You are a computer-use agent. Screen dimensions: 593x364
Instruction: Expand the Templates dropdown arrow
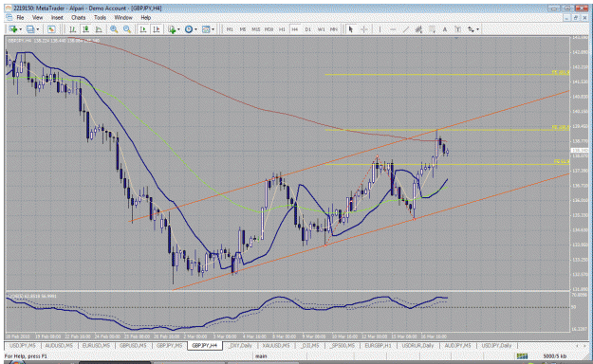(x=213, y=29)
